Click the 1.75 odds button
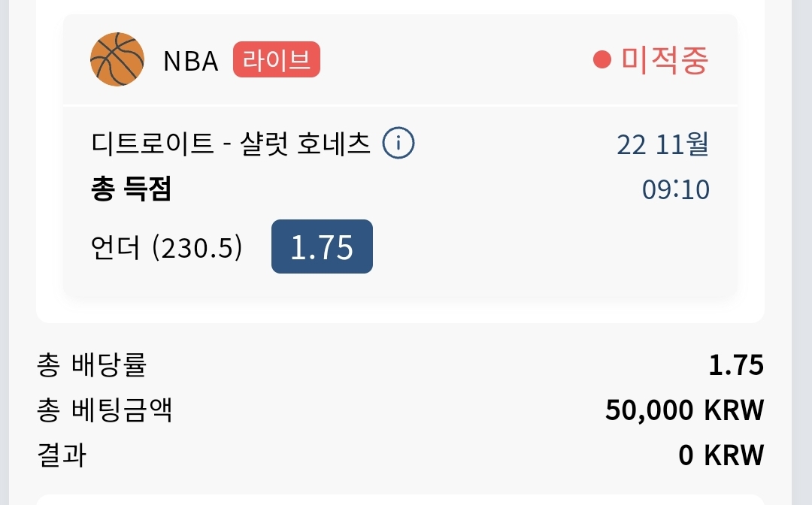This screenshot has width=812, height=505. (x=322, y=246)
